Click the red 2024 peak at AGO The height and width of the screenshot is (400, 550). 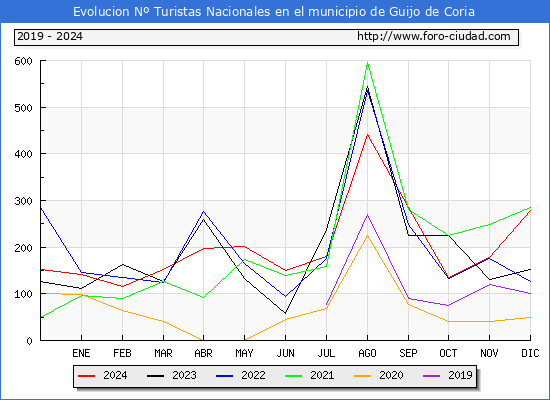click(x=367, y=134)
